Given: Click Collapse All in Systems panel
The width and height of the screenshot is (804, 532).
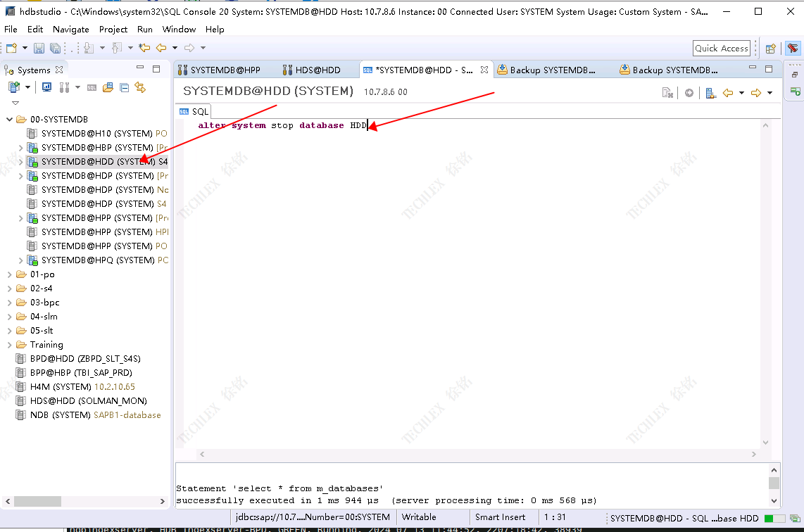Looking at the screenshot, I should point(124,87).
